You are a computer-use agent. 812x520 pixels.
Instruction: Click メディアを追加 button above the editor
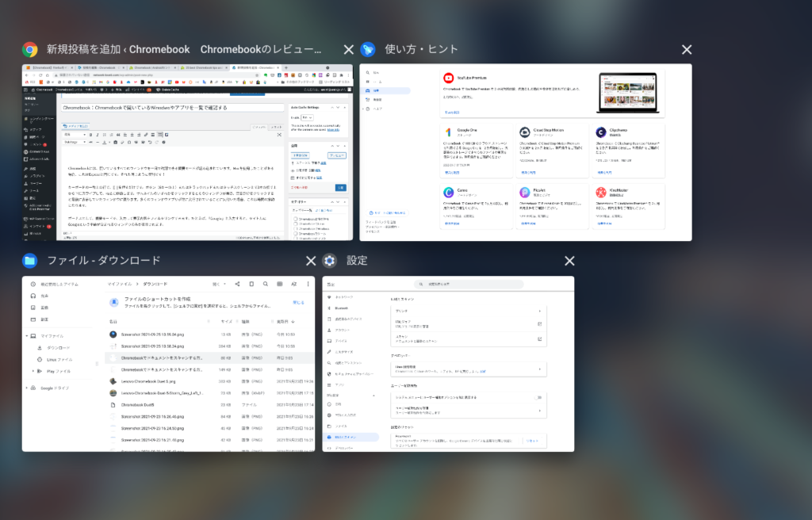[75, 126]
